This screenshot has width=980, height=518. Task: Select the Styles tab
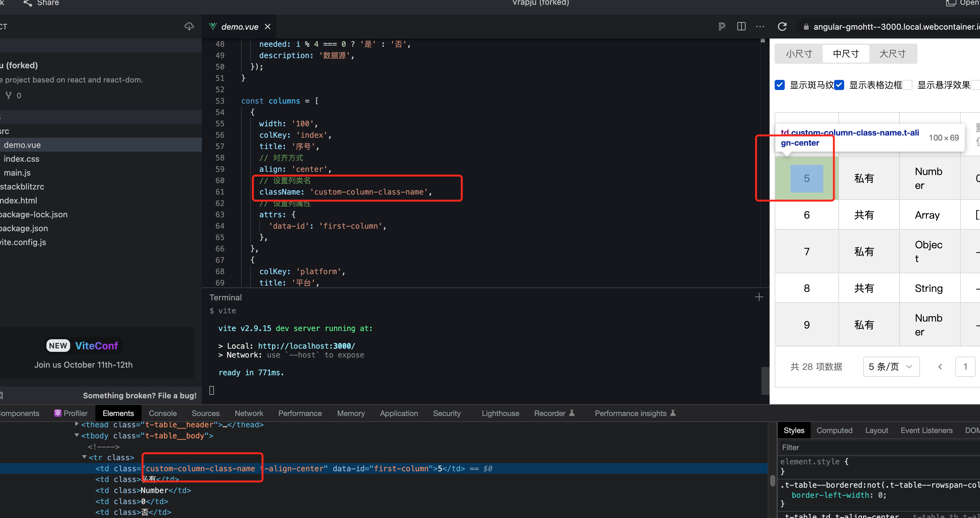(x=794, y=430)
